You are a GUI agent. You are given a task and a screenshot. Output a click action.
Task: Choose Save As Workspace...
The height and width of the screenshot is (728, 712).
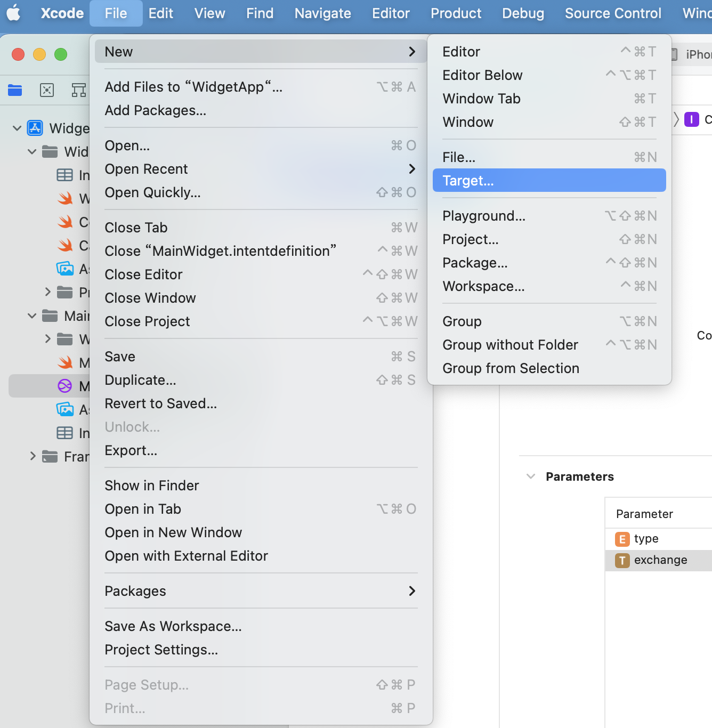[x=261, y=626]
